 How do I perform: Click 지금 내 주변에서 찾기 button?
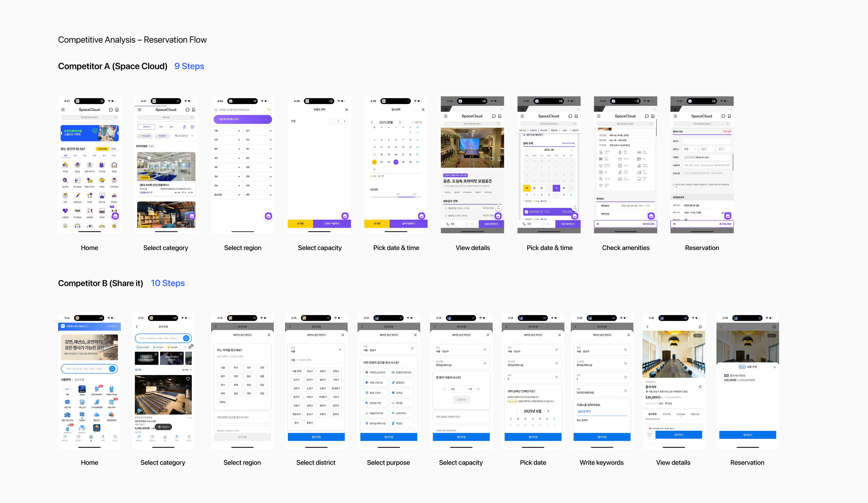(242, 119)
